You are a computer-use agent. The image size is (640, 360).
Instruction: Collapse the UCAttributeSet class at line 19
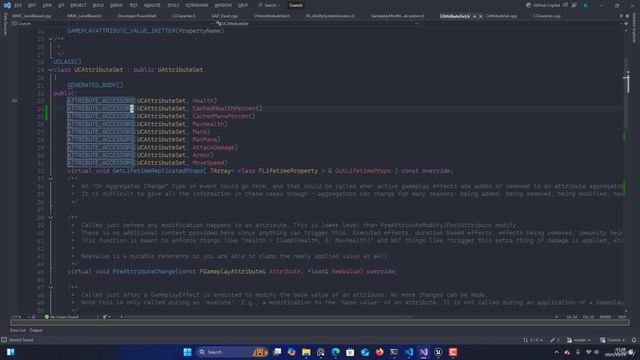pyautogui.click(x=51, y=70)
